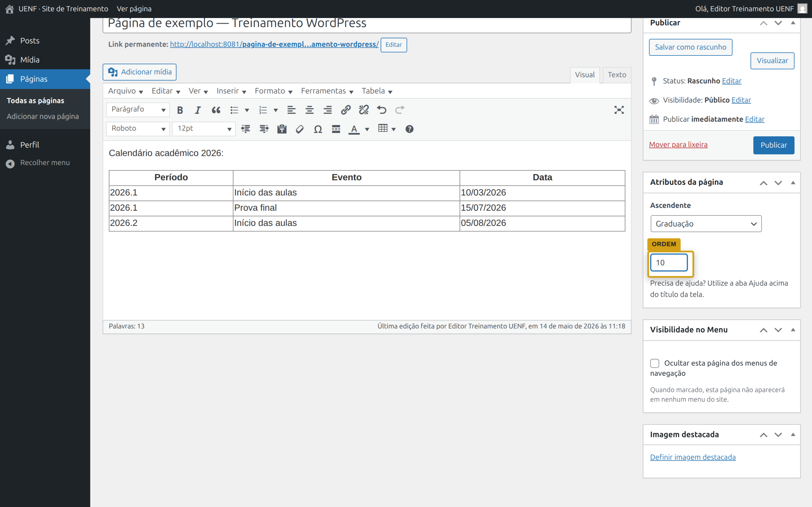The height and width of the screenshot is (507, 812).
Task: Open the Tabela menu
Action: point(377,91)
